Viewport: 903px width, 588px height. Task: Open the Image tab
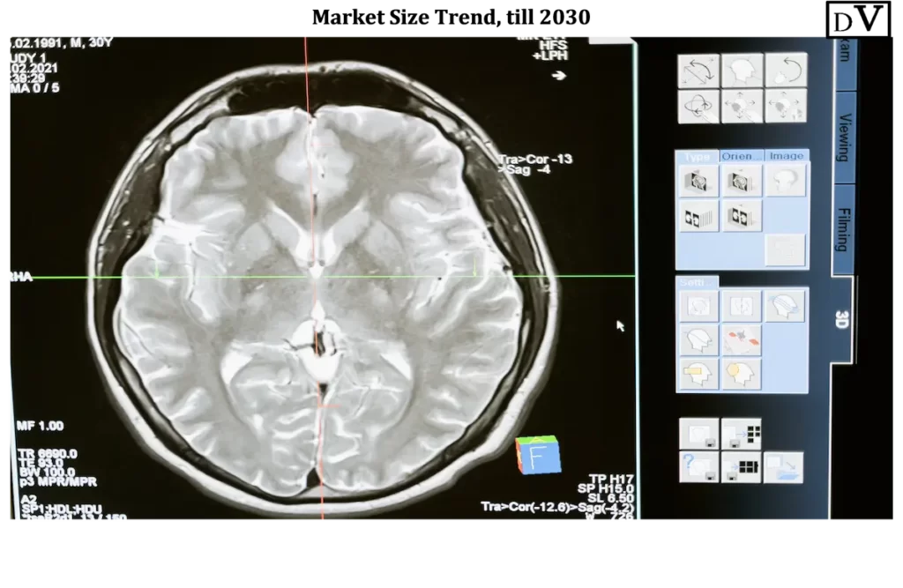click(785, 155)
